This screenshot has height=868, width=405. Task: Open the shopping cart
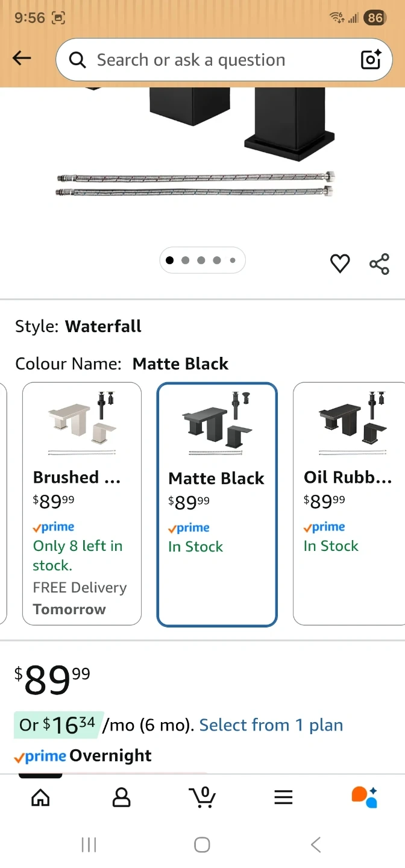click(x=202, y=797)
